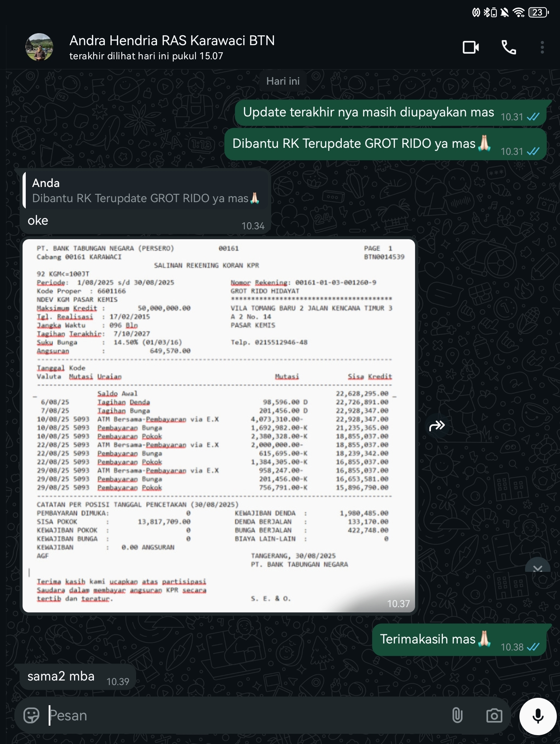
Task: Start a video call with Andra
Action: (470, 47)
